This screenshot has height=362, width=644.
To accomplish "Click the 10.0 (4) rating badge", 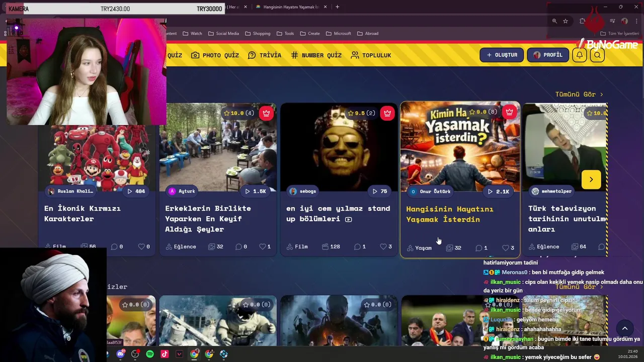I will pos(239,113).
